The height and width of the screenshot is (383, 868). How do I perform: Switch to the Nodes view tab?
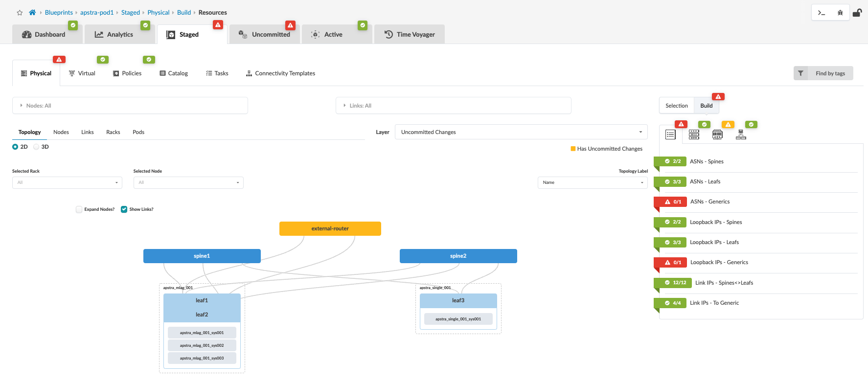(61, 132)
